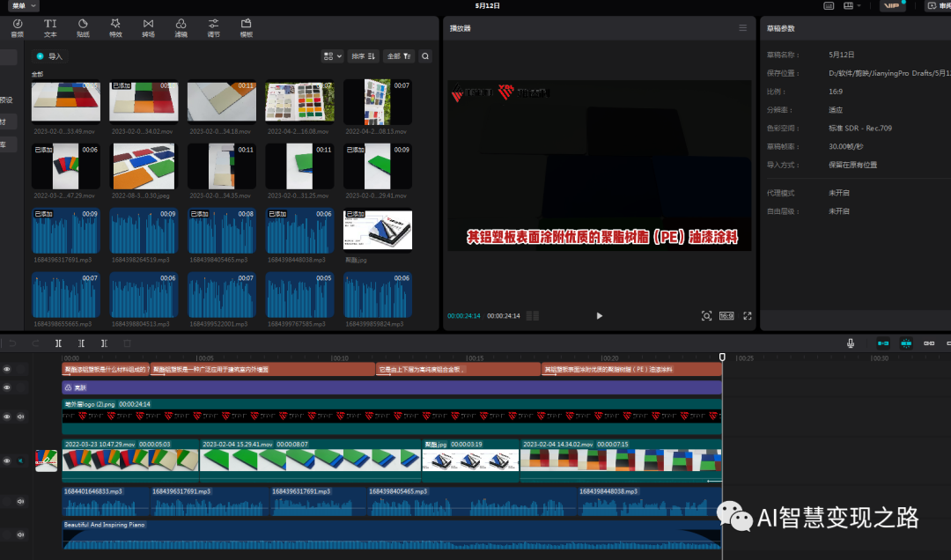Click the playhead handle on timeline ruler

[x=722, y=357]
